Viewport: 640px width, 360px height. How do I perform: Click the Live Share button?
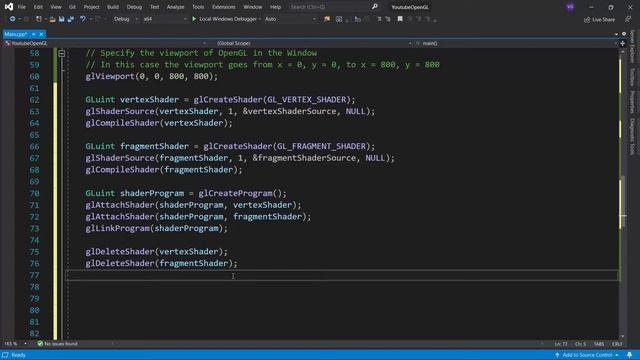click(x=599, y=20)
